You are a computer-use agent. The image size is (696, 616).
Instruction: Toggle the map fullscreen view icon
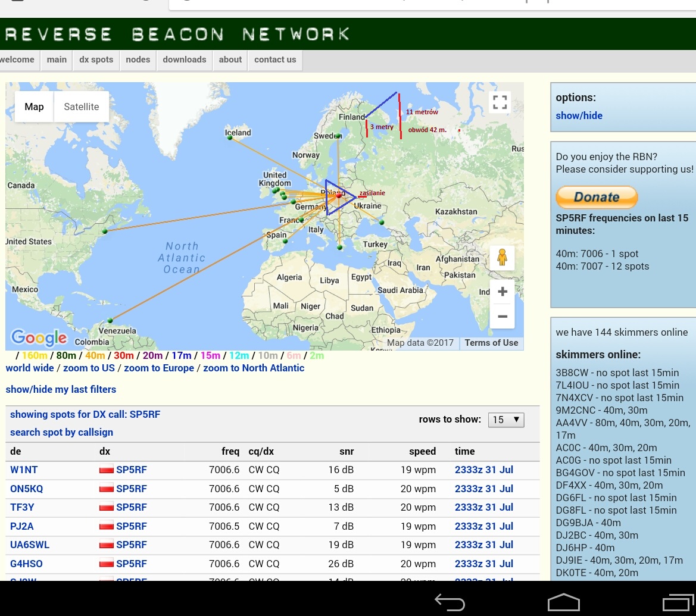click(500, 102)
